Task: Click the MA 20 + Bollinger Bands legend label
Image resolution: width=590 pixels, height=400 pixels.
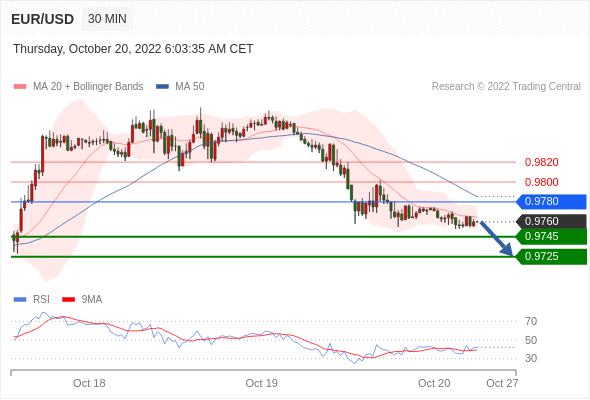Action: (x=88, y=87)
